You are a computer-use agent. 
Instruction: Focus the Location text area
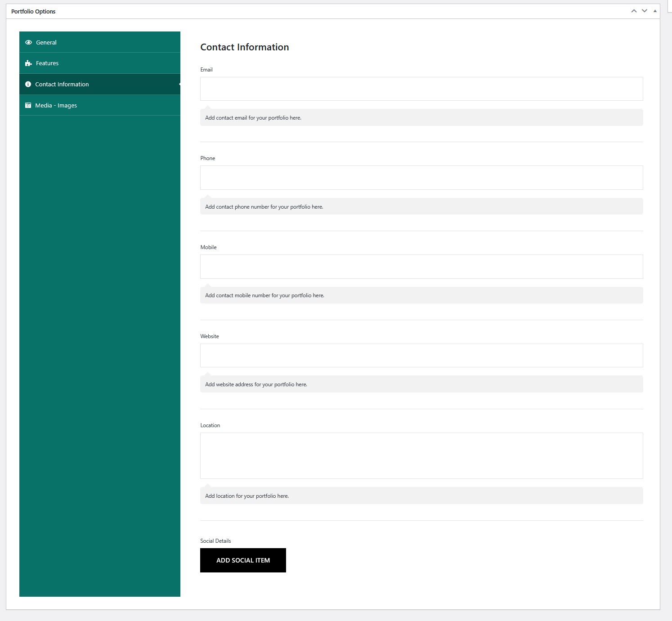pos(421,456)
